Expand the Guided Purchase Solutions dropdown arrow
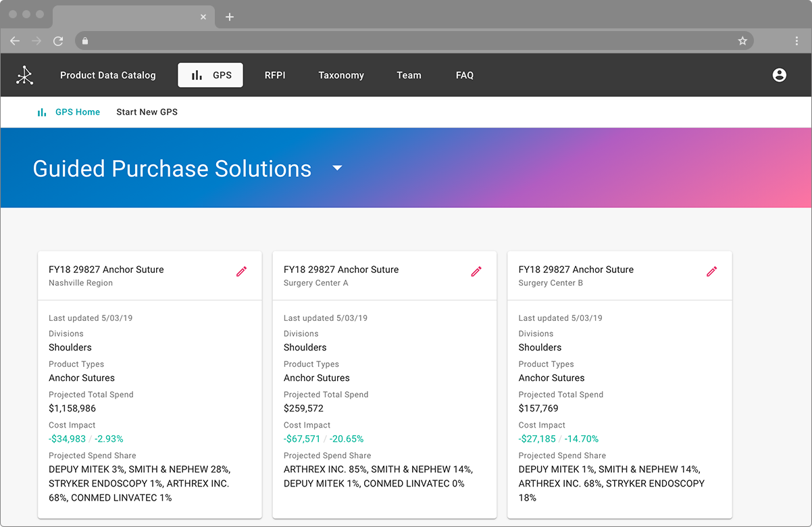 pyautogui.click(x=338, y=168)
